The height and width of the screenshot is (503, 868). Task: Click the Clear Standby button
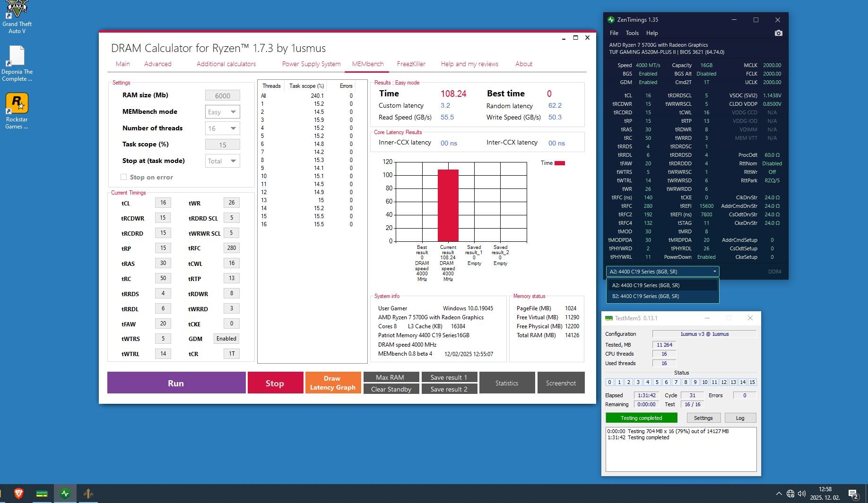point(391,389)
